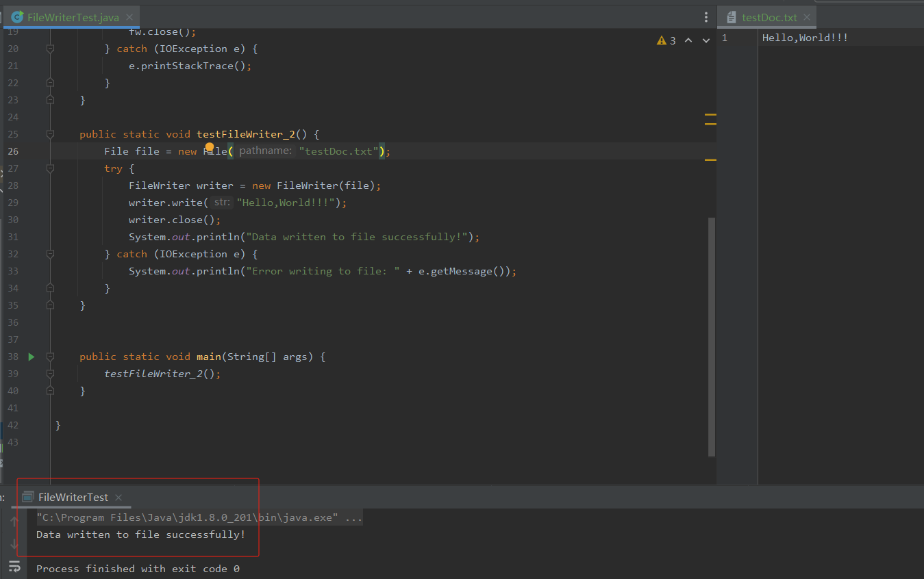Viewport: 924px width, 579px height.
Task: Toggle soft-wrap in the run console
Action: click(14, 567)
